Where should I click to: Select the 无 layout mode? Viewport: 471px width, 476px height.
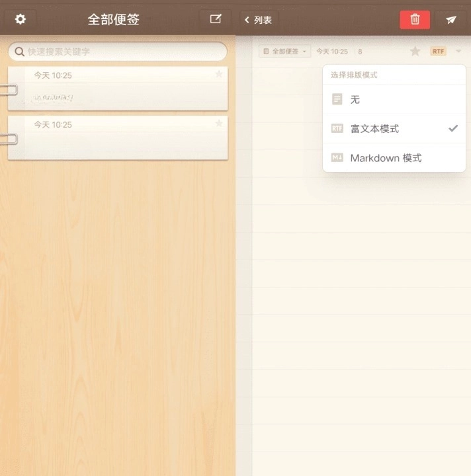[394, 99]
